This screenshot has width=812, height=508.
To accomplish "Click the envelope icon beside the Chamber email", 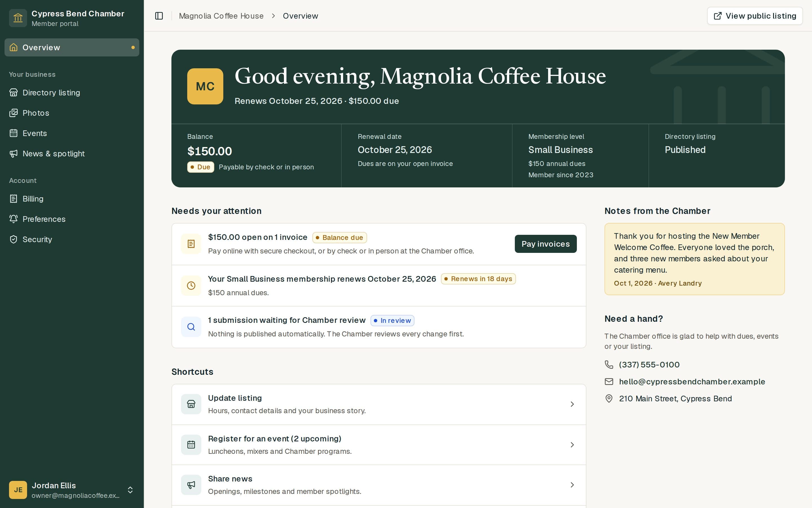I will 609,382.
